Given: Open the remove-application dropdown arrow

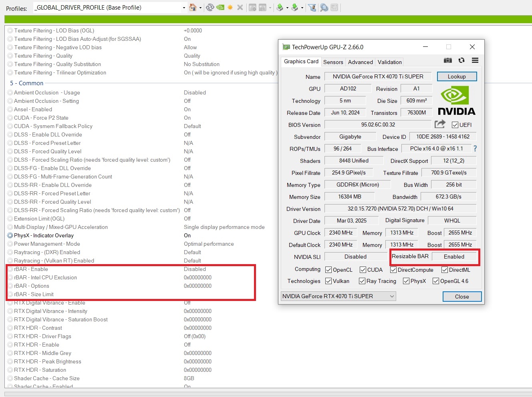Looking at the screenshot, I should (x=270, y=8).
